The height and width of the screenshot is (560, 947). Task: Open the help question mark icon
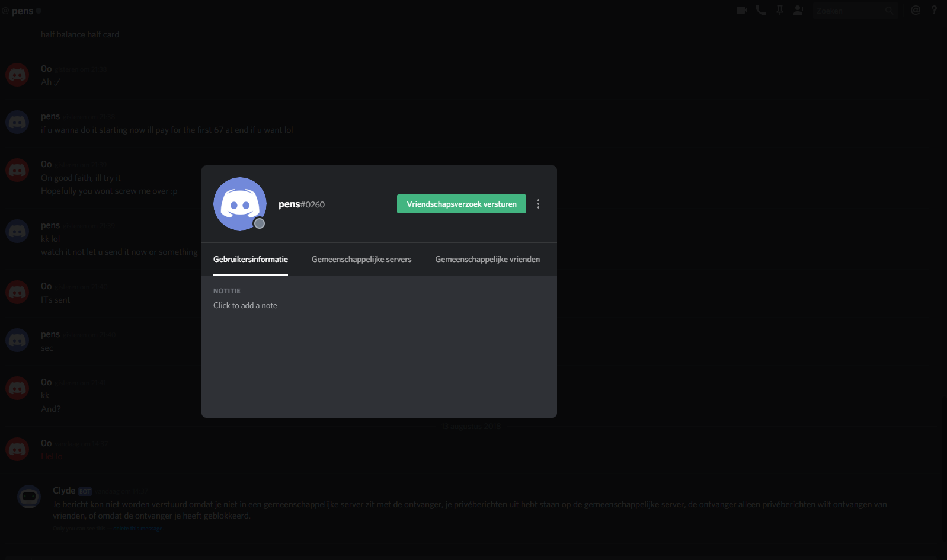pyautogui.click(x=935, y=10)
